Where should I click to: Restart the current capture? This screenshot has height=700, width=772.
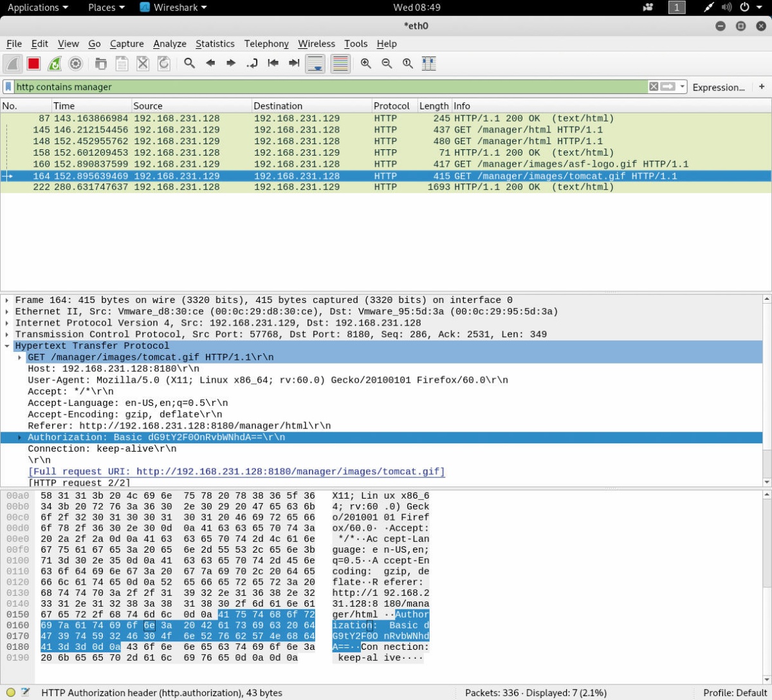[55, 63]
